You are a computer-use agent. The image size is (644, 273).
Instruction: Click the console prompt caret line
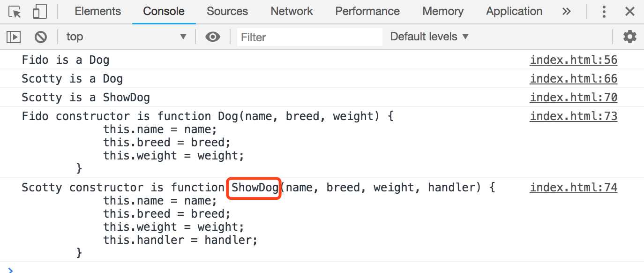281,269
